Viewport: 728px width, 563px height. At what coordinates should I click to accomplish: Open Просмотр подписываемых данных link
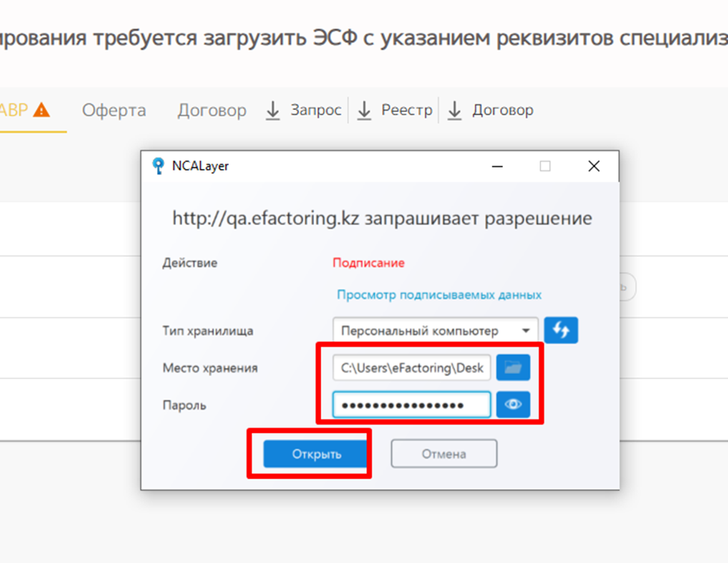click(439, 295)
